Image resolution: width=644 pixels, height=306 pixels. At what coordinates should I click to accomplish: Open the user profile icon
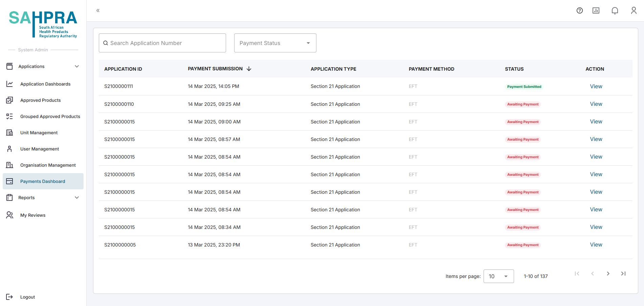tap(634, 10)
